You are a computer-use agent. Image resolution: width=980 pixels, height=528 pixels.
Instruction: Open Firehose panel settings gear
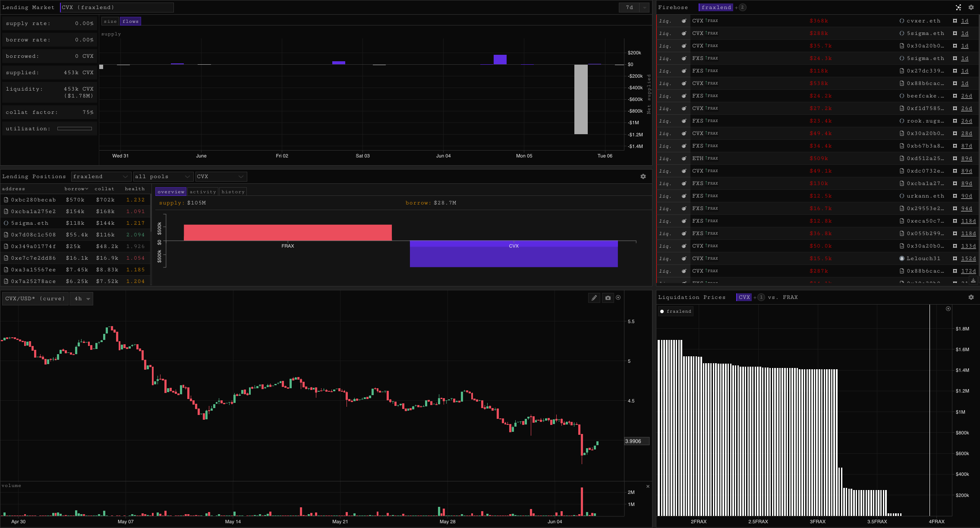click(x=971, y=7)
